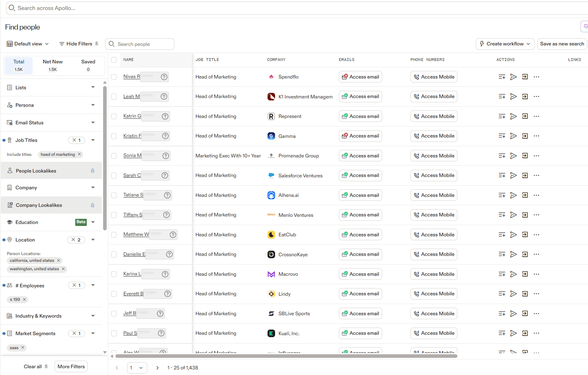588x375 pixels.
Task: Select the Tatiana S row checkbox
Action: coord(114,195)
